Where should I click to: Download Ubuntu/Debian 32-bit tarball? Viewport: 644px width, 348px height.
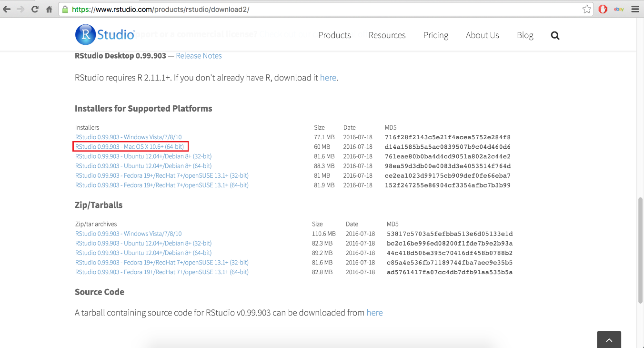(x=143, y=243)
